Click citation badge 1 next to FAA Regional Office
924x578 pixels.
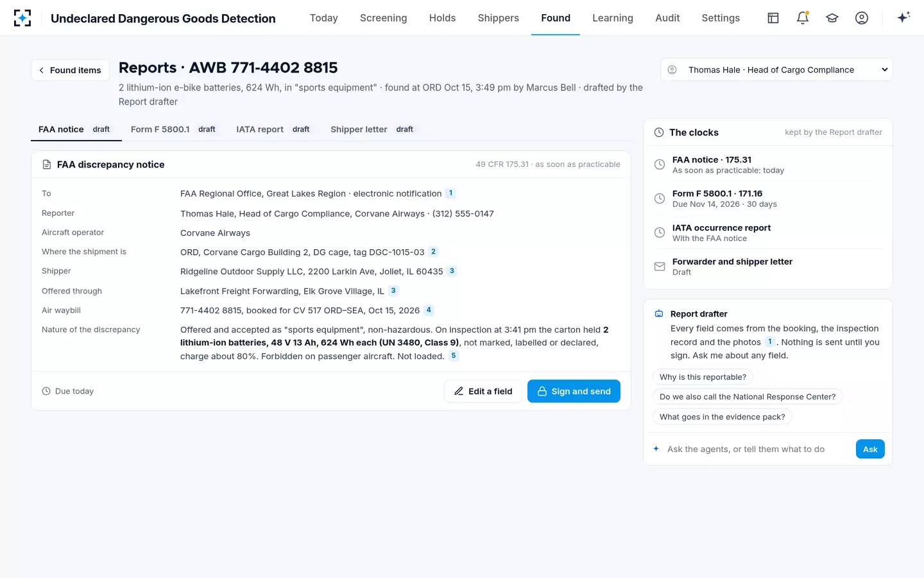tap(451, 193)
